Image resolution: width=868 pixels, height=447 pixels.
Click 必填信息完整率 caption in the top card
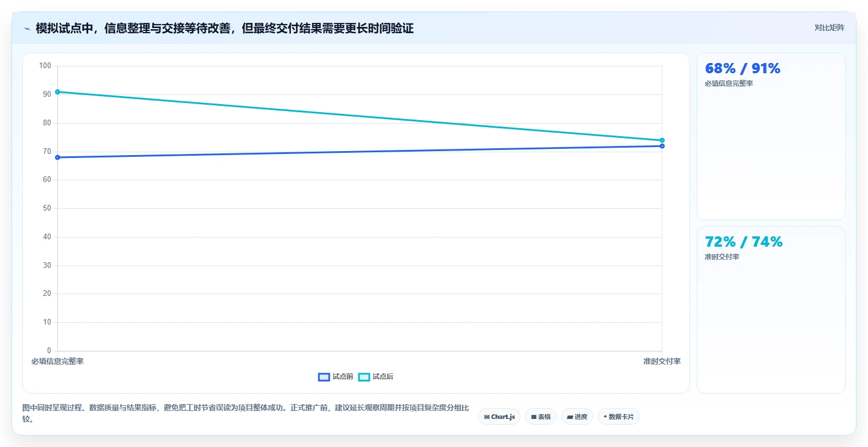coord(729,84)
